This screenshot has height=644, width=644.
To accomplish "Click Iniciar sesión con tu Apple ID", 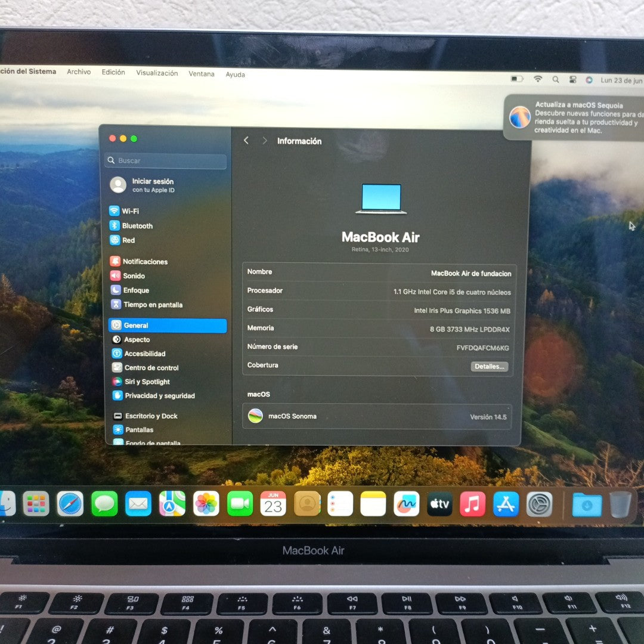I will (x=143, y=185).
